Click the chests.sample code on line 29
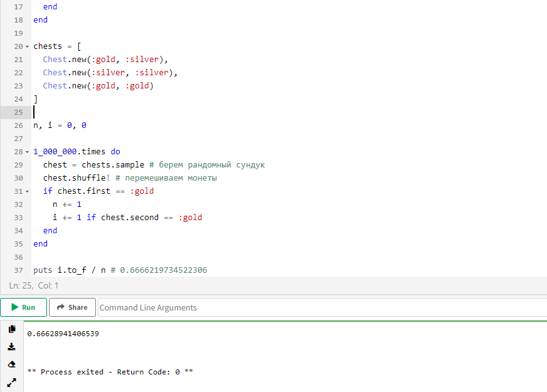Image resolution: width=547 pixels, height=392 pixels. 110,165
